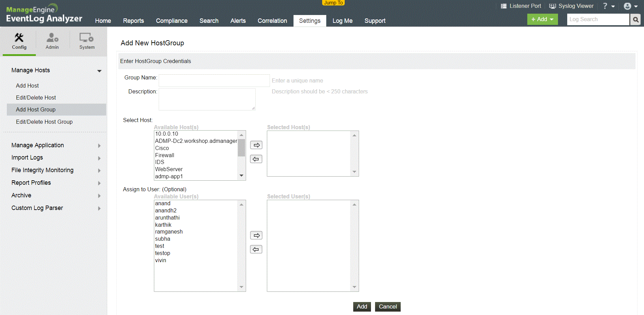The height and width of the screenshot is (315, 644).
Task: Focus the Log Search input box
Action: tap(598, 19)
